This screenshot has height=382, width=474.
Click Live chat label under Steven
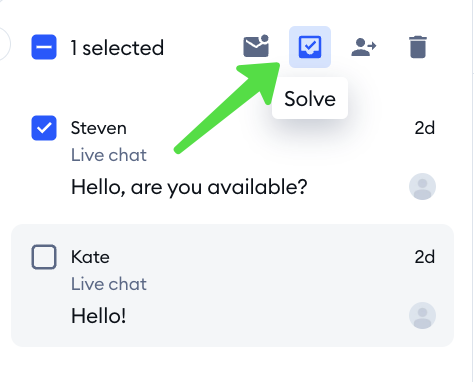[109, 155]
